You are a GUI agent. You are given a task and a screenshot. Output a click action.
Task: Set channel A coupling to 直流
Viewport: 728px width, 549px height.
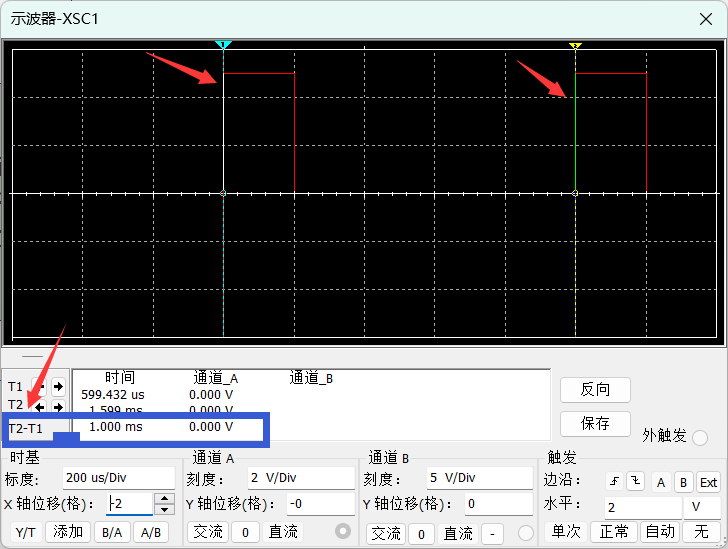283,532
